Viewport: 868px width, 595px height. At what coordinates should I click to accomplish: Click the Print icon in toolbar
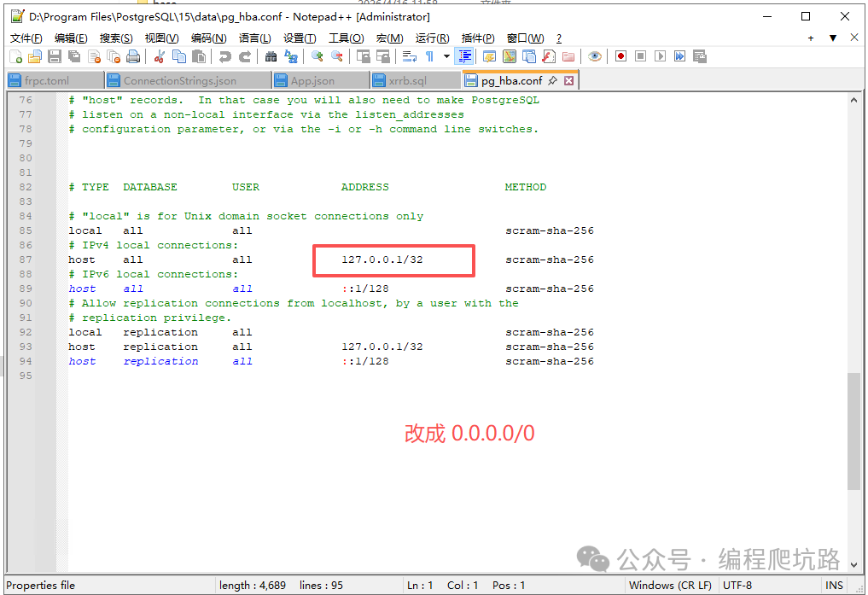click(x=133, y=56)
